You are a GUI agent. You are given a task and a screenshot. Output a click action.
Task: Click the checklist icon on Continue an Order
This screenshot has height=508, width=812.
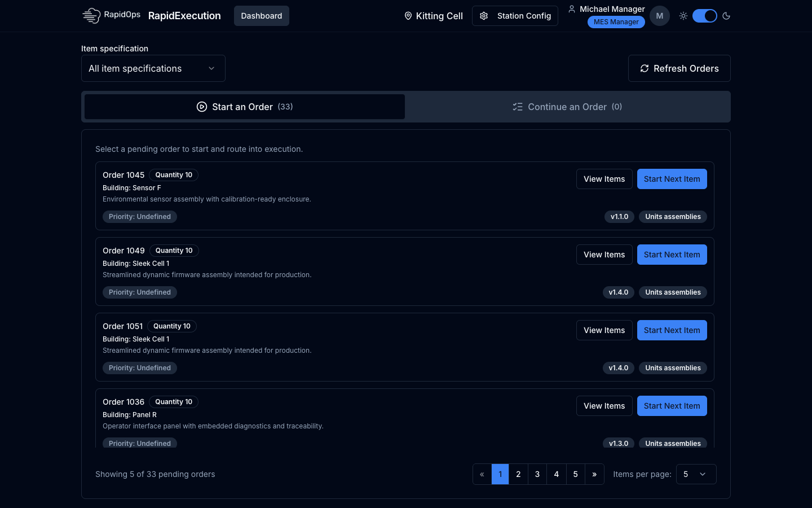coord(518,107)
